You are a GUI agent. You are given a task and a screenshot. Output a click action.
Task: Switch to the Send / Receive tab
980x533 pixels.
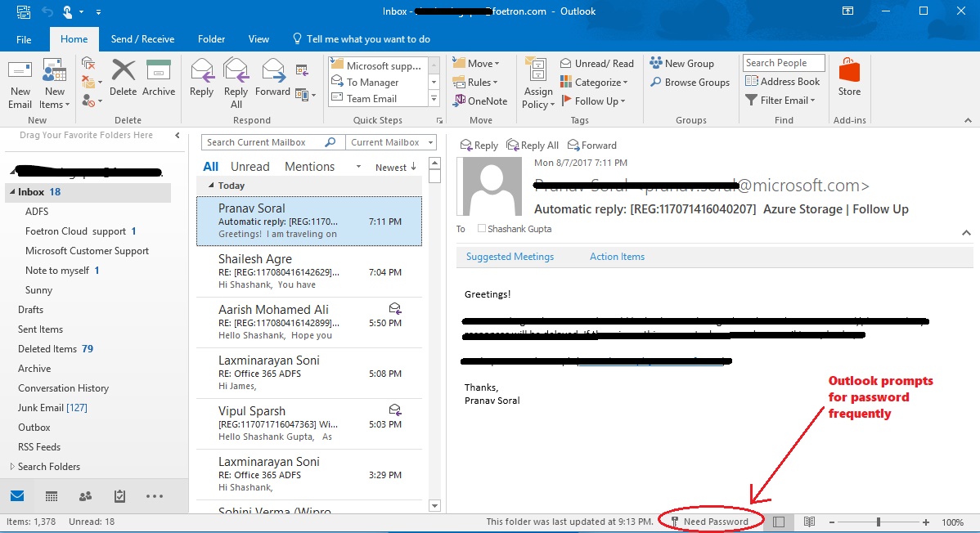click(x=142, y=38)
